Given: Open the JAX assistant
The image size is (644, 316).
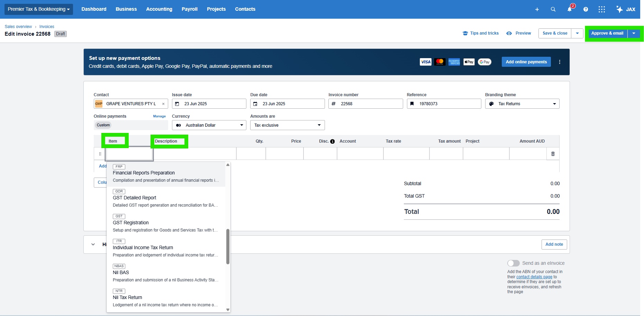Looking at the screenshot, I should [x=626, y=9].
